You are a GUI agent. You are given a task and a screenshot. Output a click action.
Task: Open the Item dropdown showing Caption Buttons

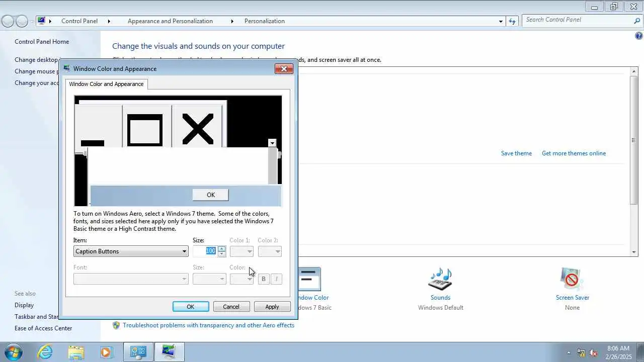[131, 251]
